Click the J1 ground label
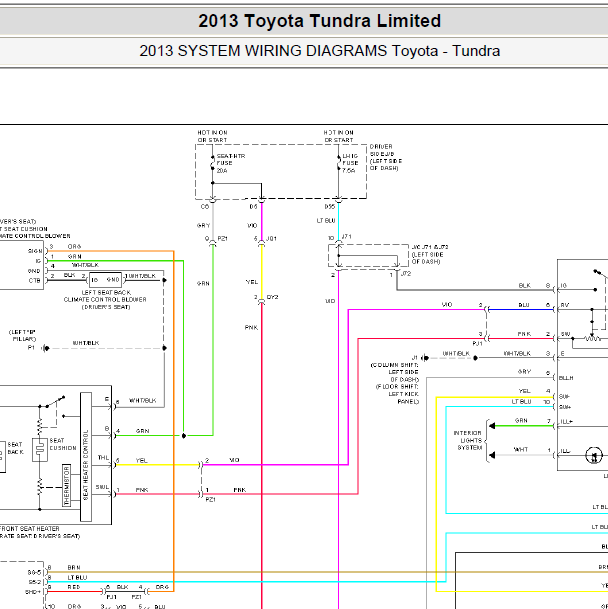The width and height of the screenshot is (608, 609). click(415, 358)
